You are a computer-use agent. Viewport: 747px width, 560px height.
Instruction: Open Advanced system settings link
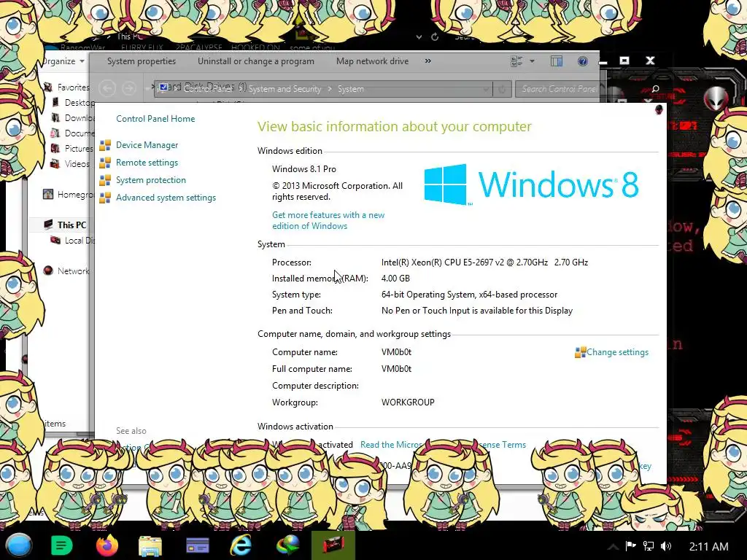point(166,198)
